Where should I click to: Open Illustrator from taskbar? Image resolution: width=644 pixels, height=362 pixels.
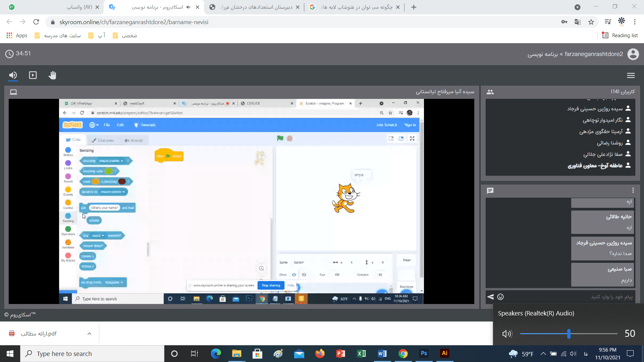pos(444,353)
